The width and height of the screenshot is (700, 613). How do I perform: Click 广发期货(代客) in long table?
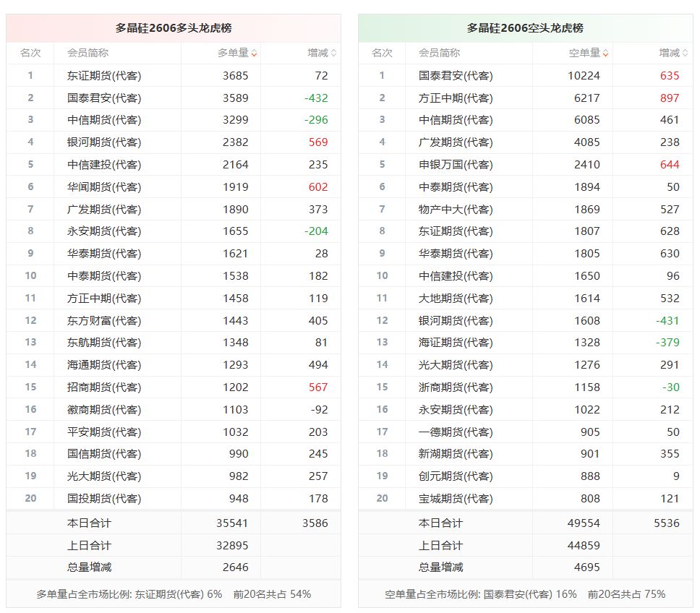(x=104, y=209)
